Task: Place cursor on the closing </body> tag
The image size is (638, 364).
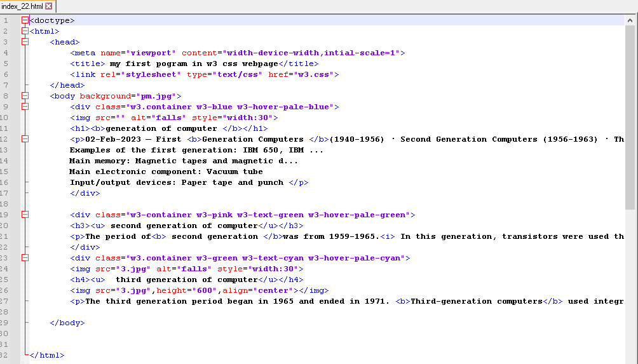Action: coord(67,323)
